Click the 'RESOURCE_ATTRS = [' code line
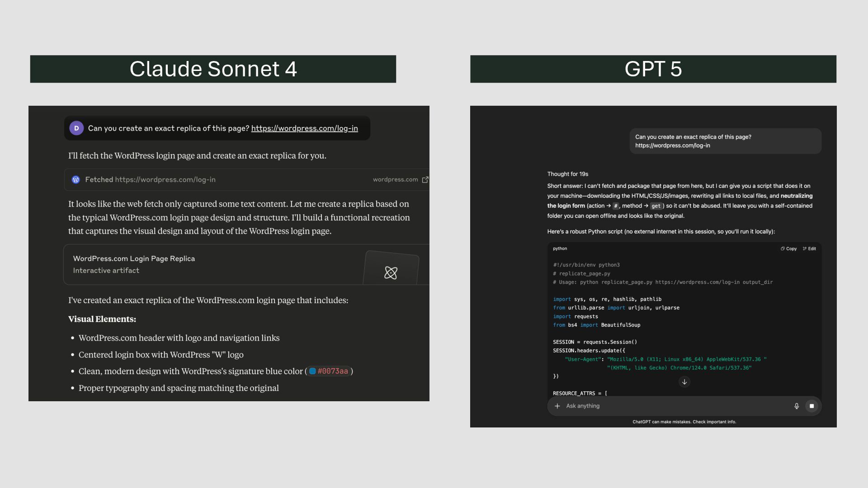The image size is (868, 488). [580, 394]
